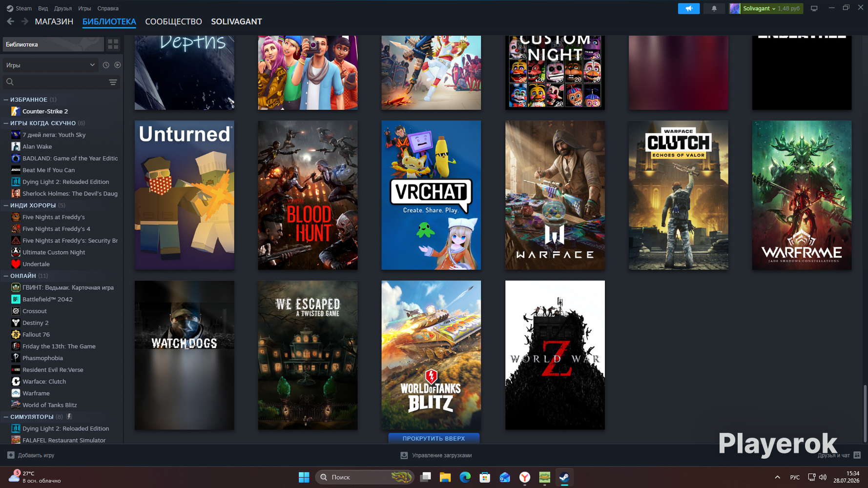Viewport: 868px width, 488px height.
Task: Open the Игры filter dropdown
Action: tap(50, 65)
